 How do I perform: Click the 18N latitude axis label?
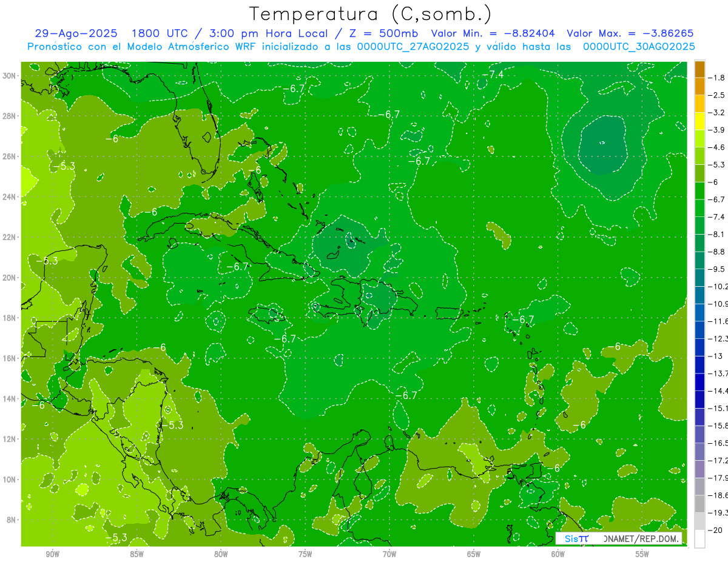coord(10,318)
